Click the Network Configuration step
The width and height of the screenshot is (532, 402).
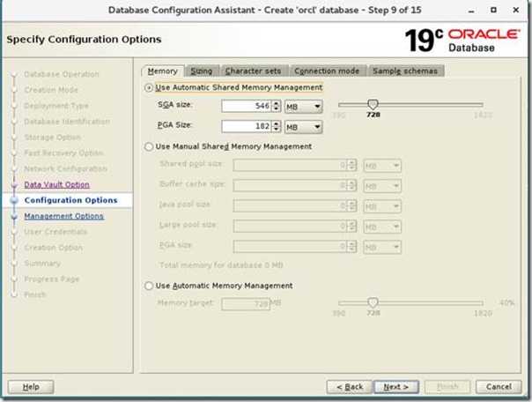[65, 168]
